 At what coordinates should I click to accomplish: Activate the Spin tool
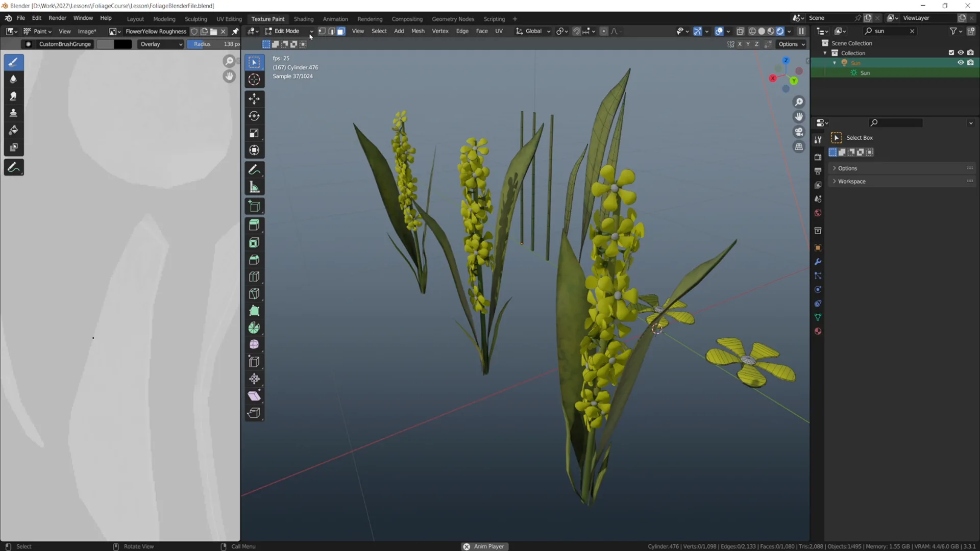coord(254,328)
